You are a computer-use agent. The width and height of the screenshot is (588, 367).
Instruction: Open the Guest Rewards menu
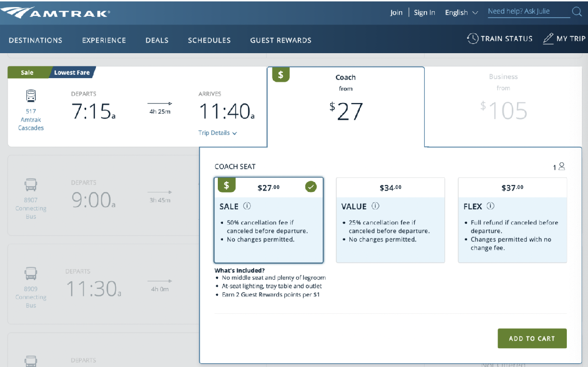pos(281,40)
